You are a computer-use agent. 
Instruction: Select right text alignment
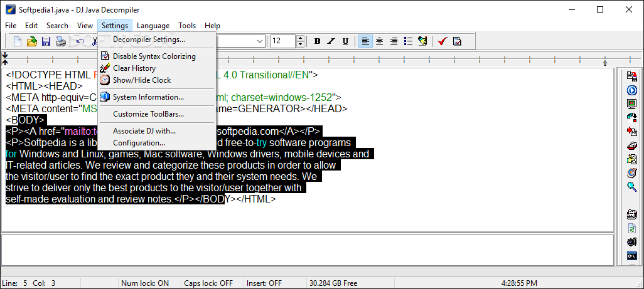(x=394, y=41)
